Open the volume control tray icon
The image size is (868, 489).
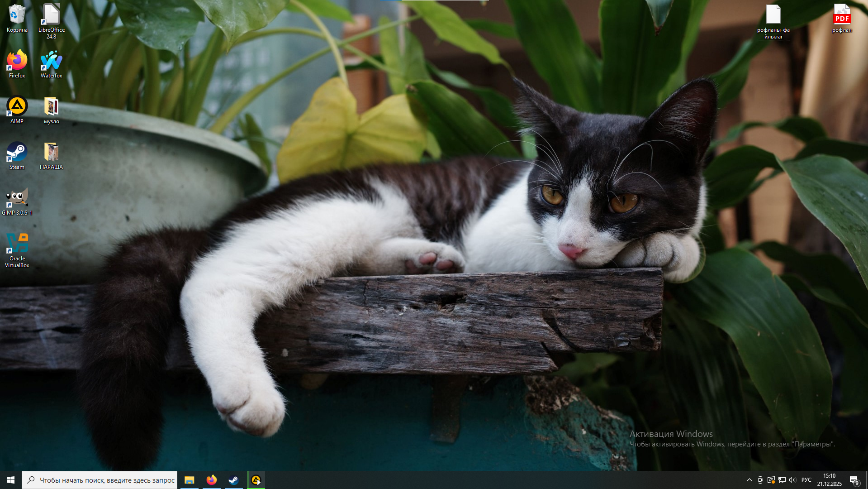(792, 480)
